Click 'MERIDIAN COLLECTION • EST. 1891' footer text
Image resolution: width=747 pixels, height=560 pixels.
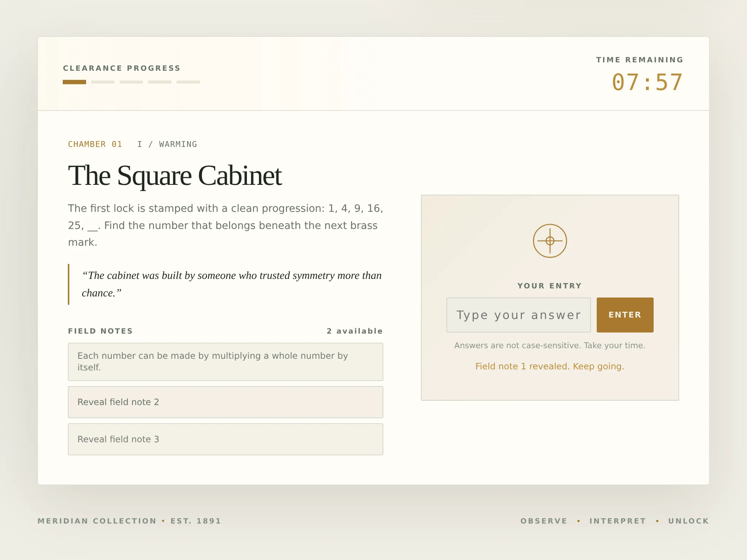[x=129, y=521]
